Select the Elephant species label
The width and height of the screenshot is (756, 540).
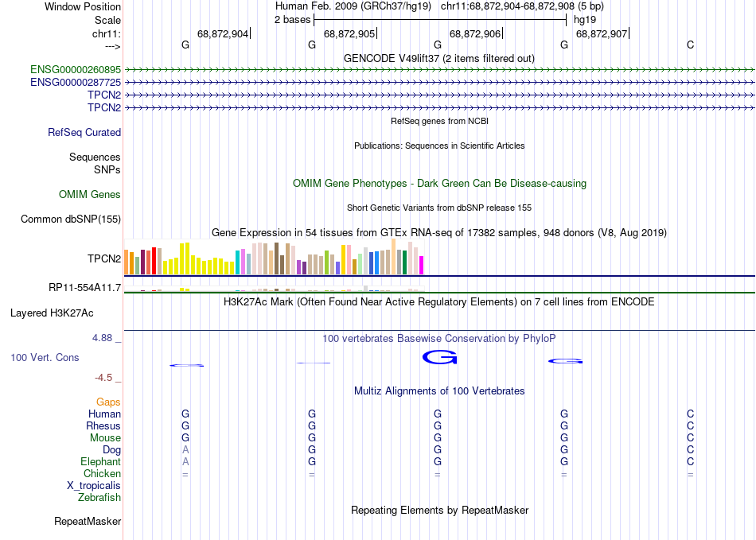tap(101, 461)
